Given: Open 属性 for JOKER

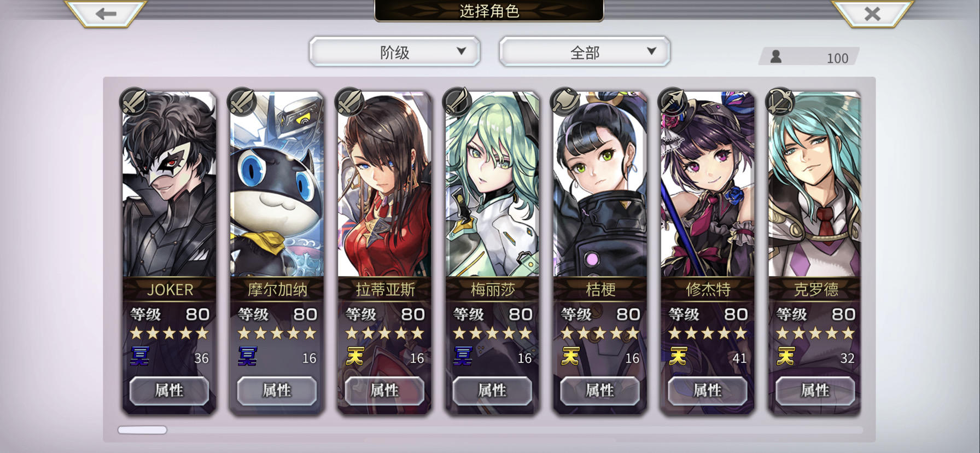Looking at the screenshot, I should [169, 391].
